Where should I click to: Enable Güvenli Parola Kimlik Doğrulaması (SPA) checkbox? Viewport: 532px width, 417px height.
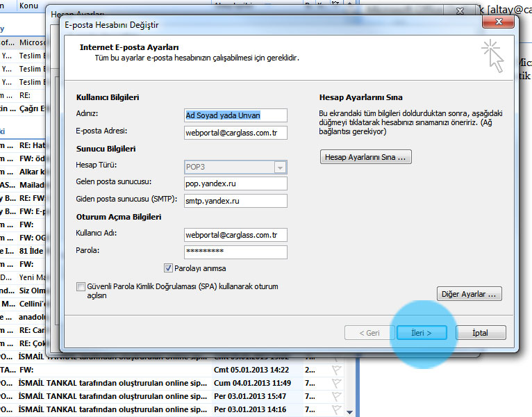click(81, 286)
